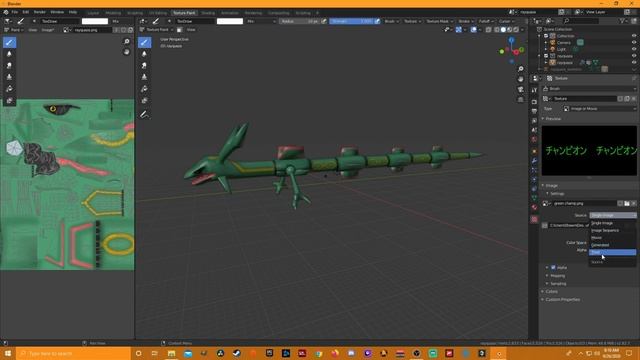
Task: Click the Strength slider
Action: 351,21
